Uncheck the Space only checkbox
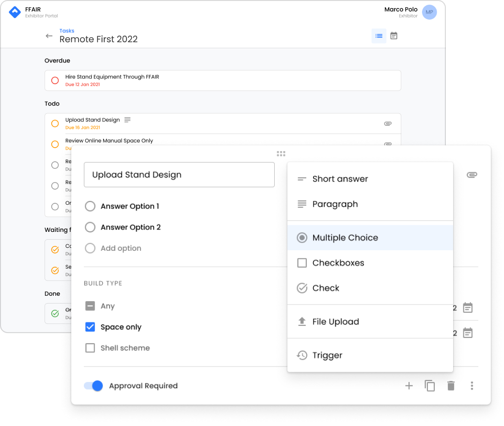This screenshot has width=504, height=426. pos(90,327)
